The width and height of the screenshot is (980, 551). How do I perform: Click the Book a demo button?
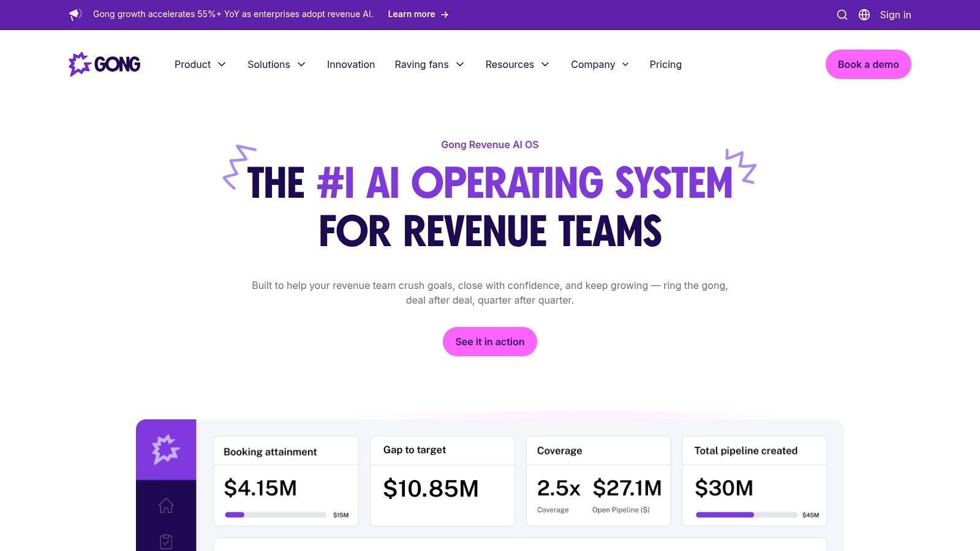coord(869,64)
